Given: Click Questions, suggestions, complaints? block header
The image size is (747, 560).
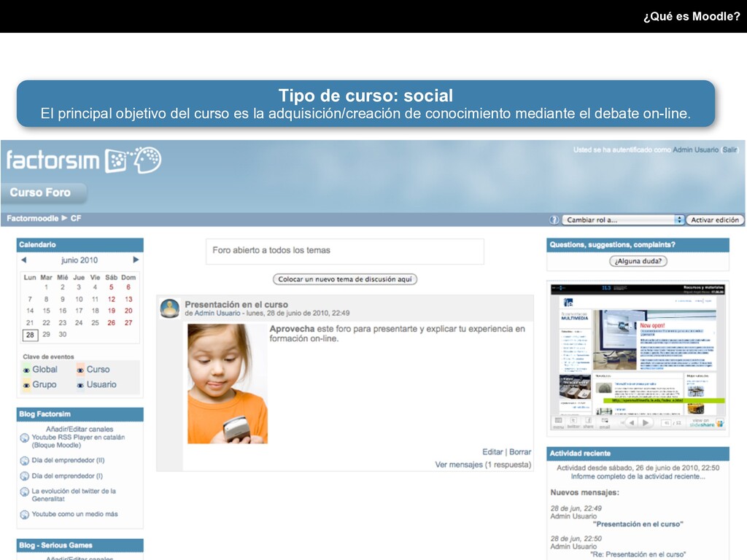Looking at the screenshot, I should [x=638, y=245].
